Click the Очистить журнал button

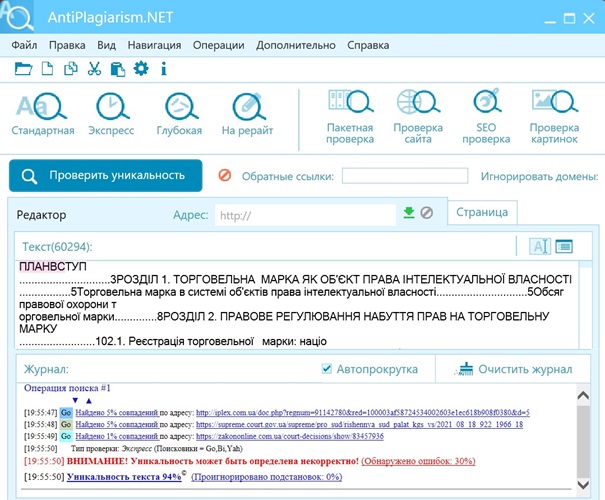point(514,369)
